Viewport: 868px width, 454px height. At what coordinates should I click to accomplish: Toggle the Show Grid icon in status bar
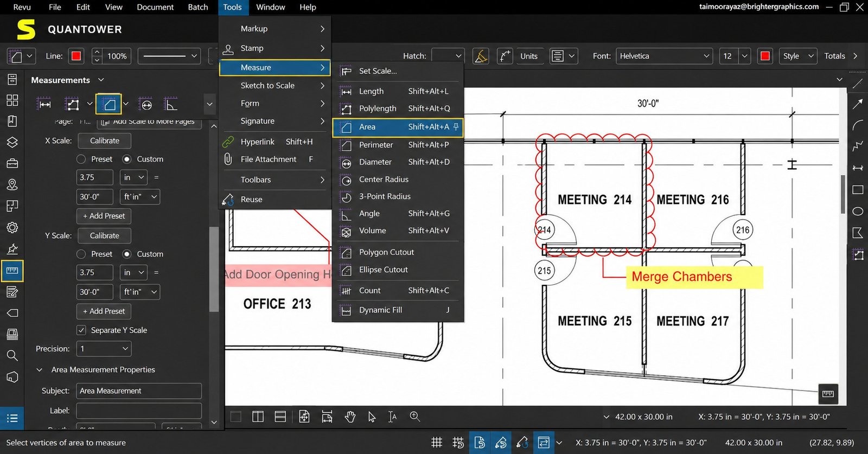437,443
